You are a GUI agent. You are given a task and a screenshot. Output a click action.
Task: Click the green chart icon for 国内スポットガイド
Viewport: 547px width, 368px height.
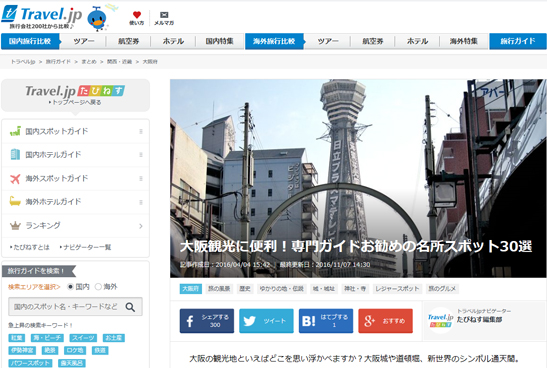click(15, 131)
